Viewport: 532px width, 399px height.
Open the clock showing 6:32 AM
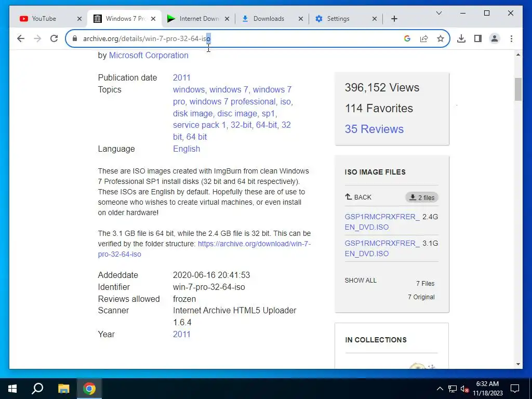[487, 389]
